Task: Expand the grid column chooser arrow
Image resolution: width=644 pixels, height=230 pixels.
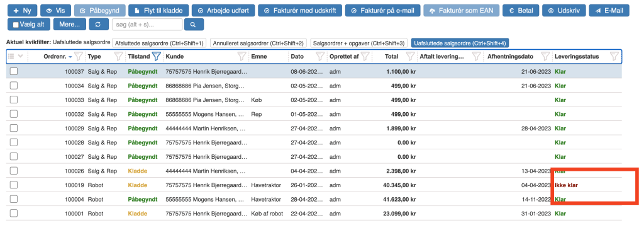Action: pyautogui.click(x=20, y=56)
